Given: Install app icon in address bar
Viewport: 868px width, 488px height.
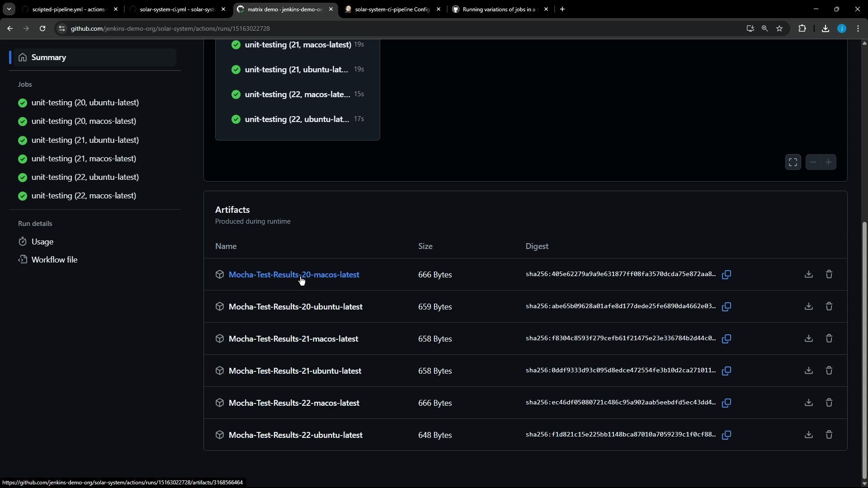Looking at the screenshot, I should click(x=750, y=28).
